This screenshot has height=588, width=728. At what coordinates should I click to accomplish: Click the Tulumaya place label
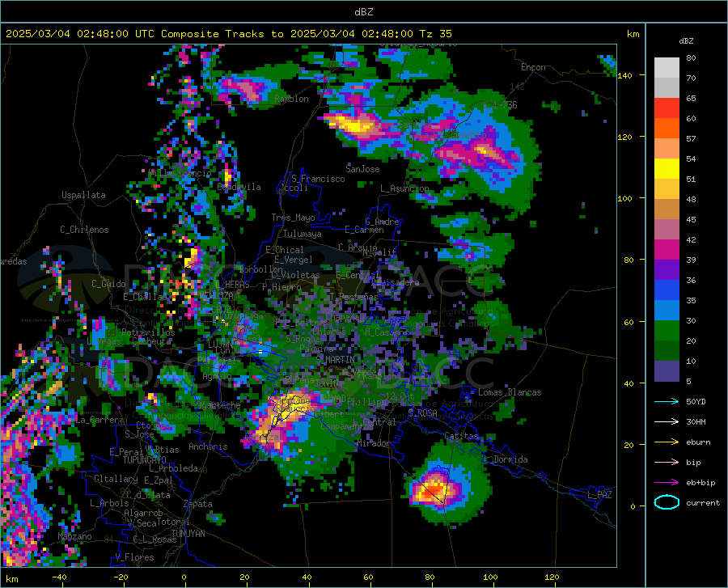pos(303,234)
